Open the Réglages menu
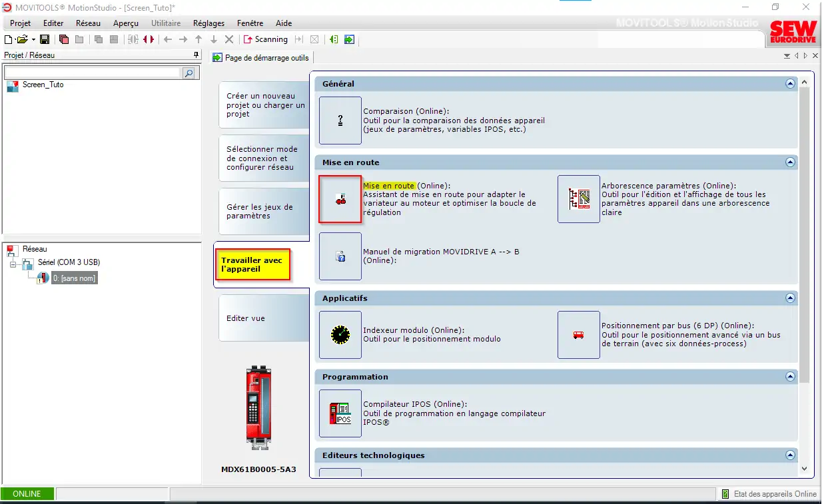Image resolution: width=822 pixels, height=504 pixels. click(x=209, y=23)
